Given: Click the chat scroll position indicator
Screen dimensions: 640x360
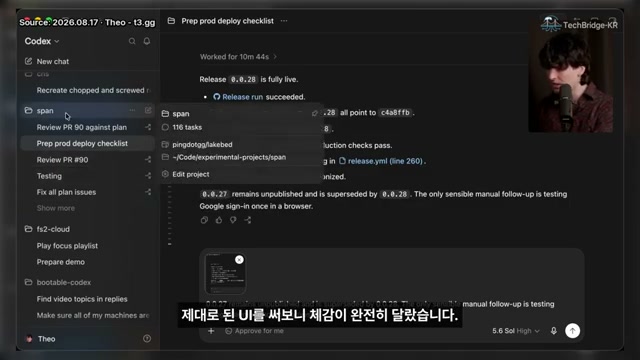Looking at the screenshot, I should [169, 244].
